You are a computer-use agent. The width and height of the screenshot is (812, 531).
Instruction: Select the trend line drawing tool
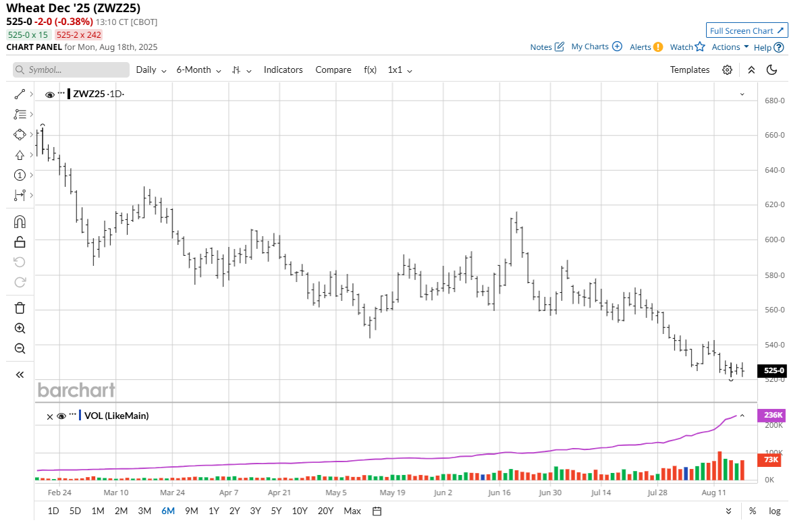(20, 94)
